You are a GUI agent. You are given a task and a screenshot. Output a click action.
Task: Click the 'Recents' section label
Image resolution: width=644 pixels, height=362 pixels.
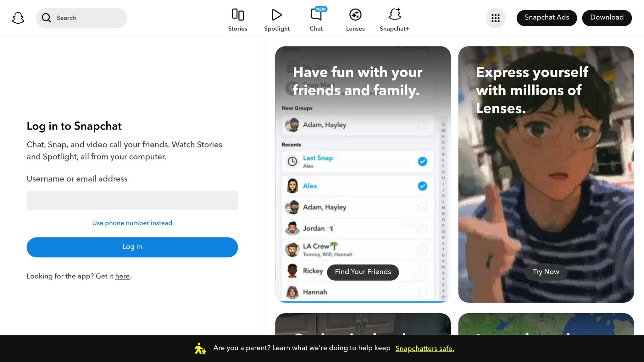(x=291, y=145)
